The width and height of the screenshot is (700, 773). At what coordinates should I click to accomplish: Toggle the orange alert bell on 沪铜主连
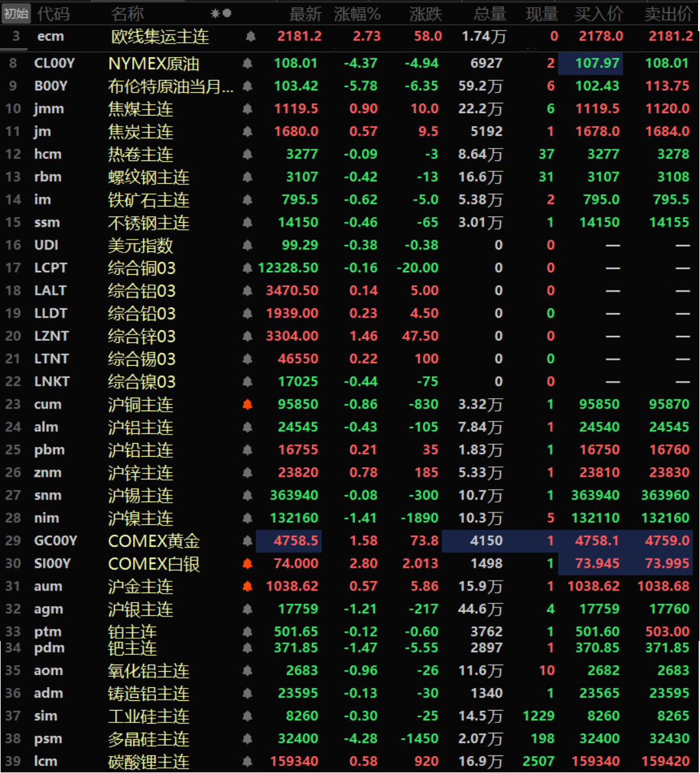coord(247,404)
